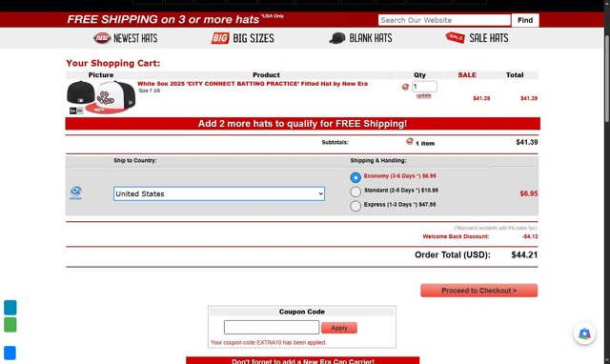Click the Size 7 3/8 text

(x=150, y=91)
